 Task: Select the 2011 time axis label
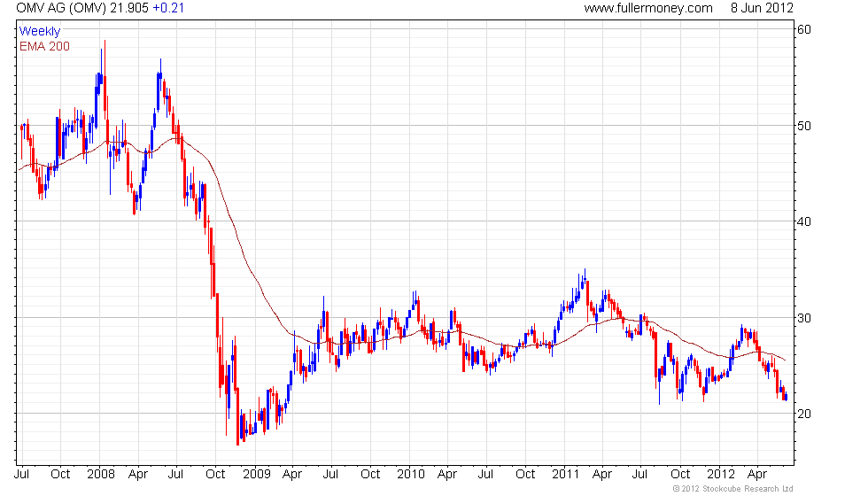[566, 475]
